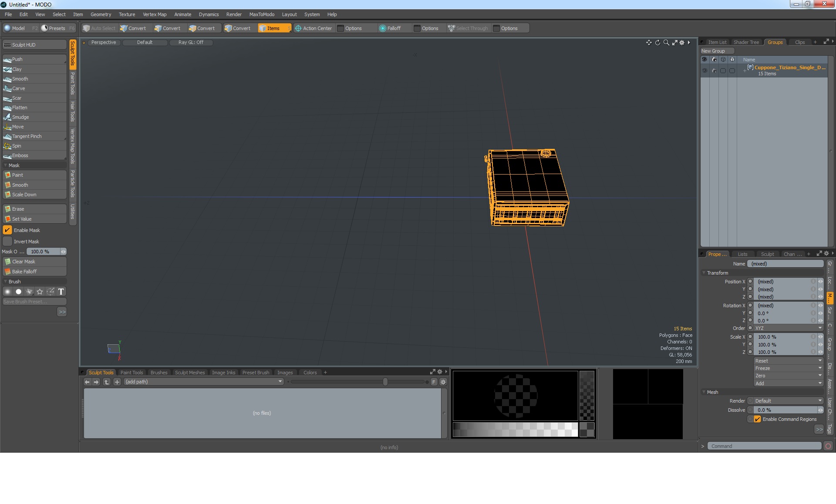The height and width of the screenshot is (504, 836).
Task: Click the command history record icon
Action: 828,446
